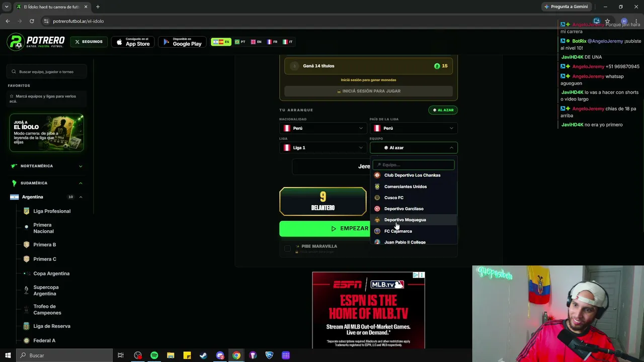Switch site language to Portuguese (PT)

240,42
